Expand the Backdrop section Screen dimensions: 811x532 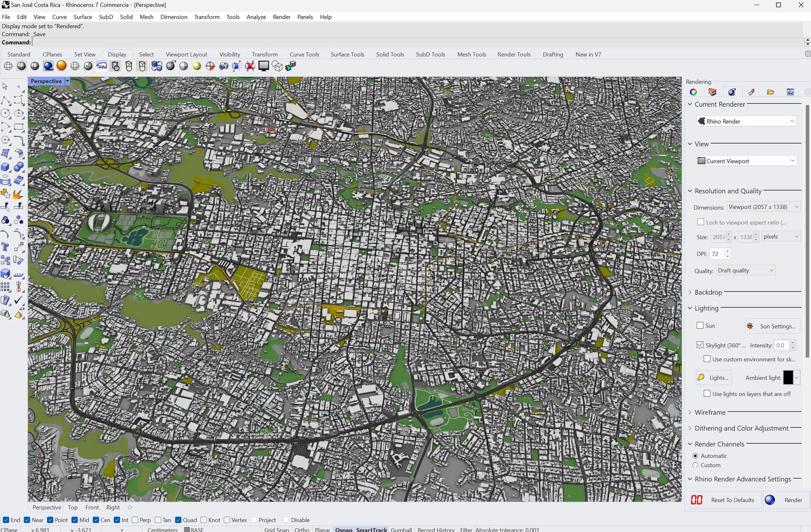[708, 292]
